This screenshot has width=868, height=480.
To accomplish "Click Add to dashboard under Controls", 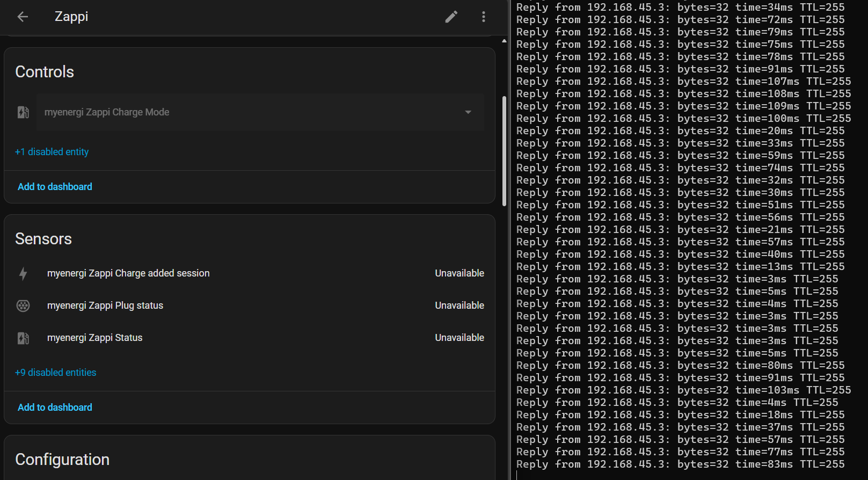I will (x=55, y=187).
